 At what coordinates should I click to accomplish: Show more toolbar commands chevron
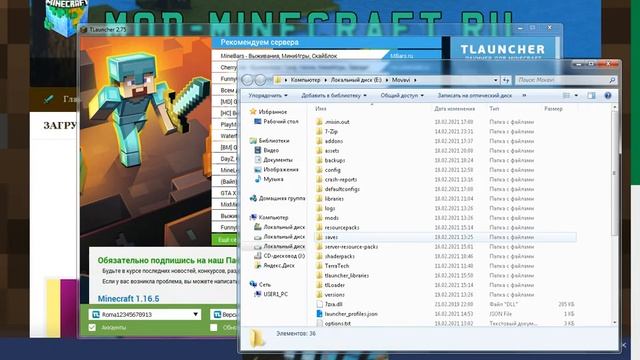coord(524,96)
